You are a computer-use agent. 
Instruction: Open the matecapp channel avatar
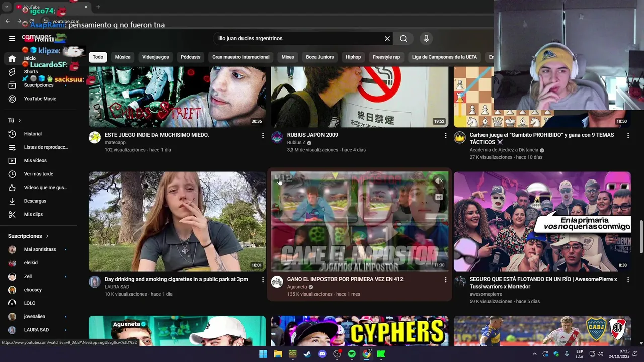95,138
